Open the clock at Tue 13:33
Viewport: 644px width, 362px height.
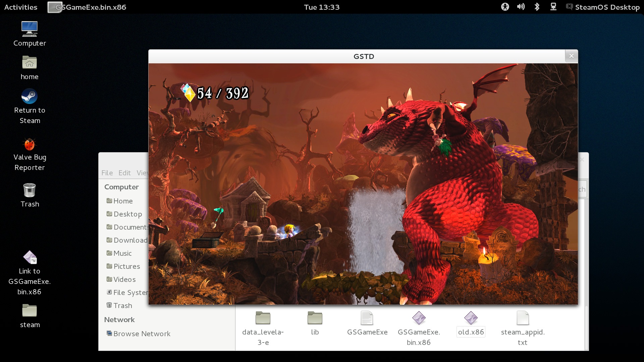(321, 7)
